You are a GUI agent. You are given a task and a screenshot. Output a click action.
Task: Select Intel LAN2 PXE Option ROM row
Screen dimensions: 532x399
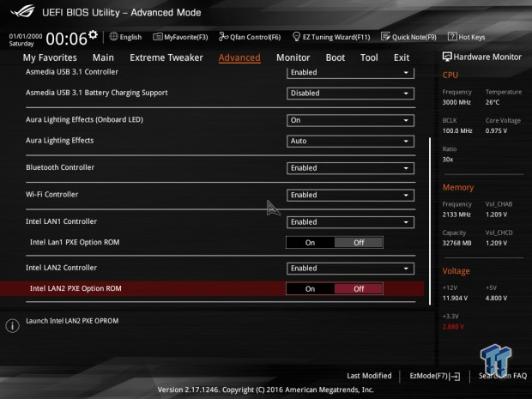pos(212,288)
